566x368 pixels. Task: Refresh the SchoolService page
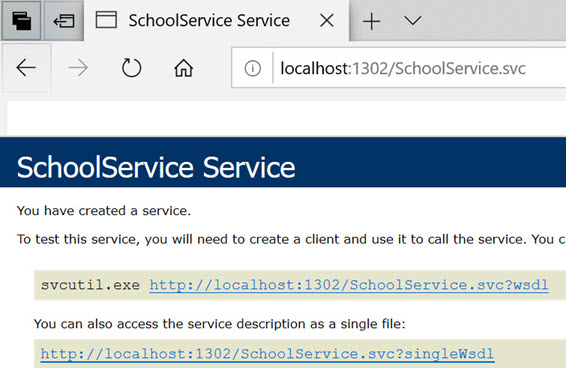click(x=131, y=68)
